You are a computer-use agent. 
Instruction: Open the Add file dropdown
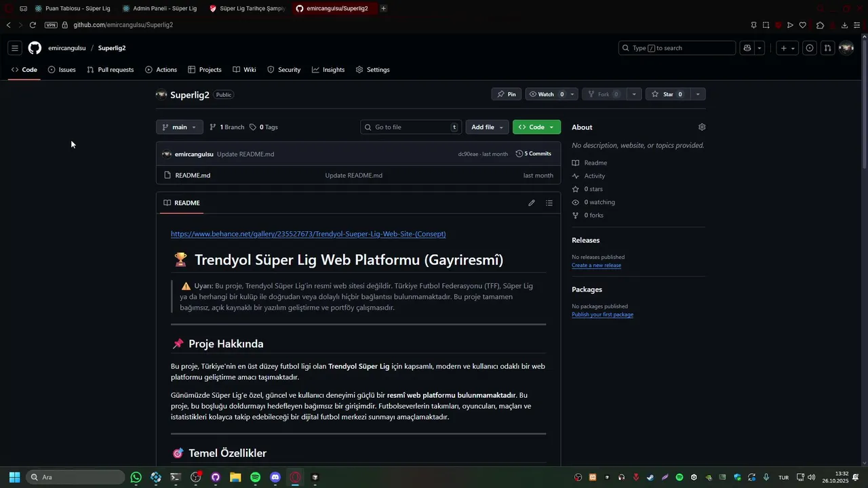click(x=487, y=127)
